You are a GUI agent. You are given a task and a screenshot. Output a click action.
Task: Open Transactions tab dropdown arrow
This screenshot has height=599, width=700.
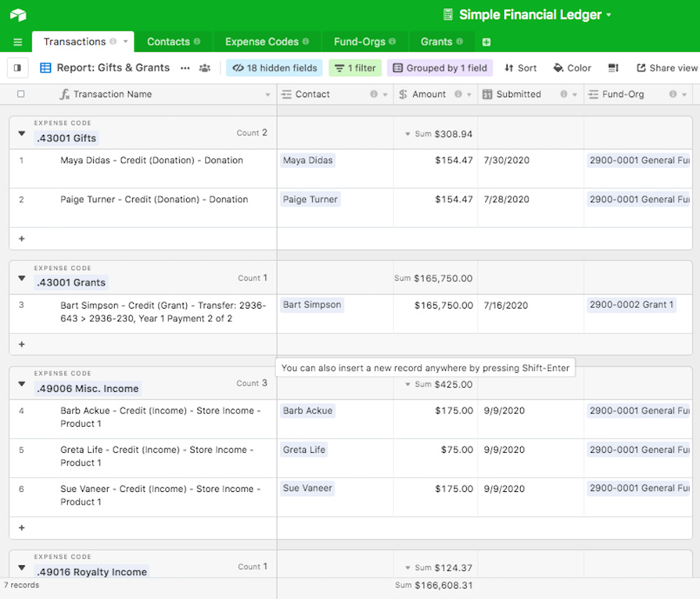[126, 41]
